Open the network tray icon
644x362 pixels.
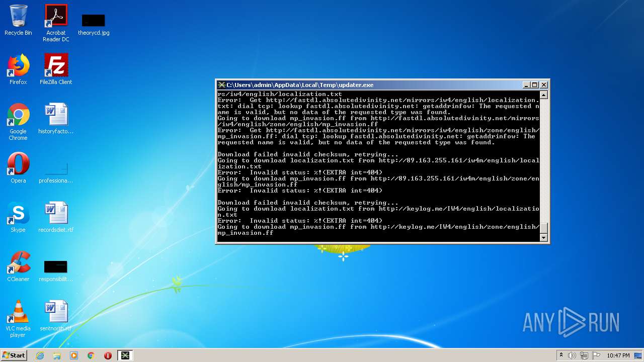point(584,355)
